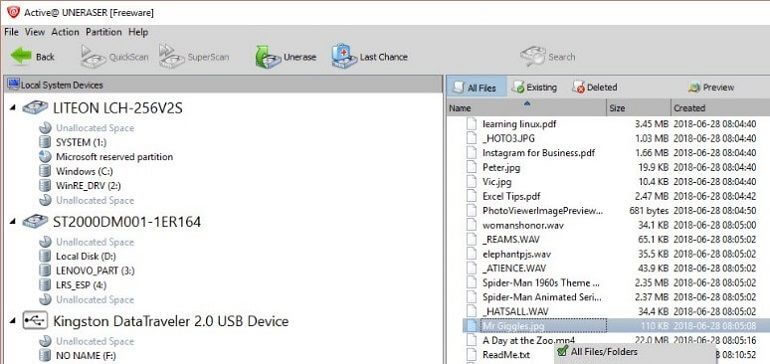Collapse the Kingston DataTraveler device tree

coord(13,321)
